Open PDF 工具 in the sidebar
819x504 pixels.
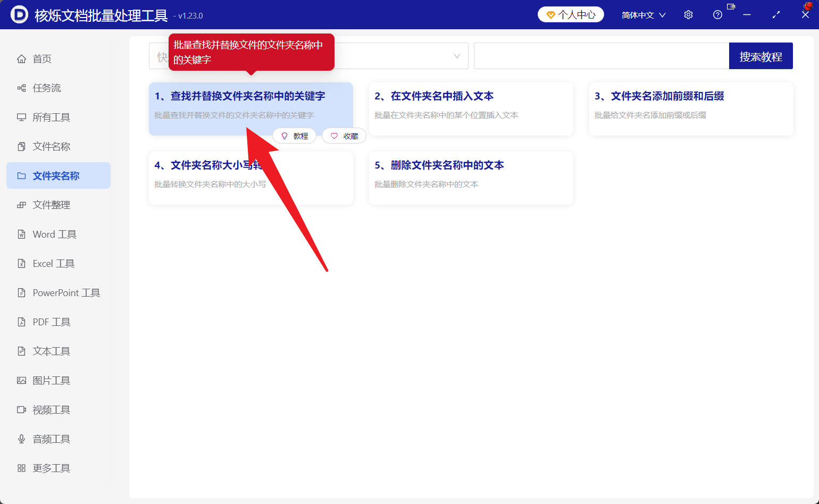[59, 322]
